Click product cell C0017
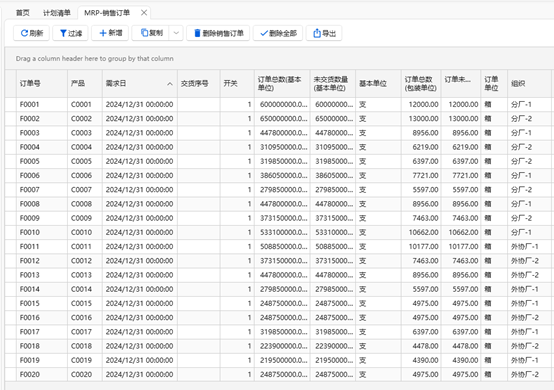Screen dimensions: 554x390 [x=85, y=332]
